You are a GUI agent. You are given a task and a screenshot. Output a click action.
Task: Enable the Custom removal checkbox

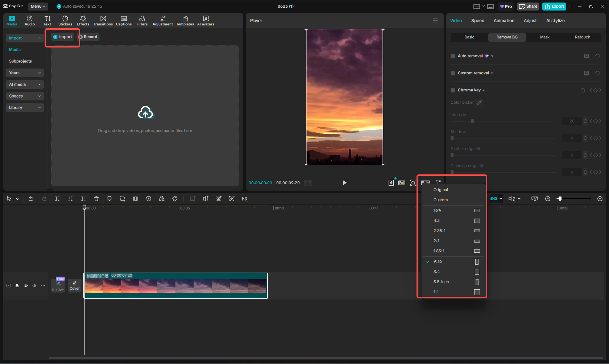[x=453, y=73]
